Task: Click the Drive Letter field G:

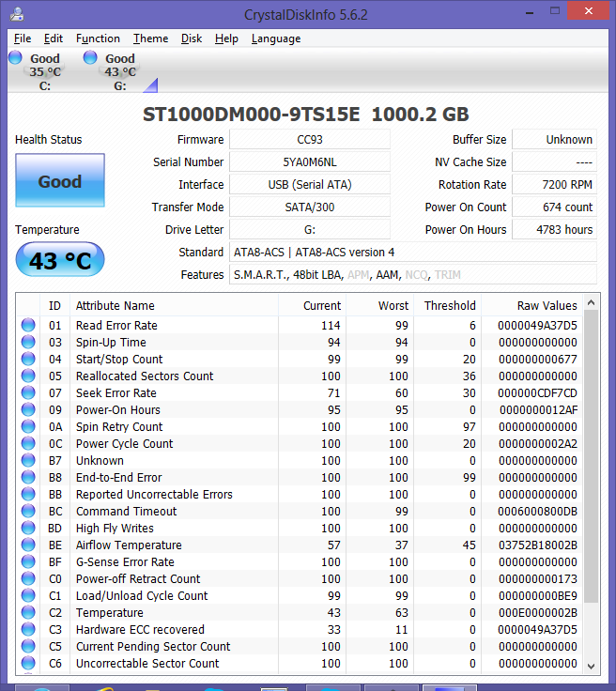Action: coord(310,230)
